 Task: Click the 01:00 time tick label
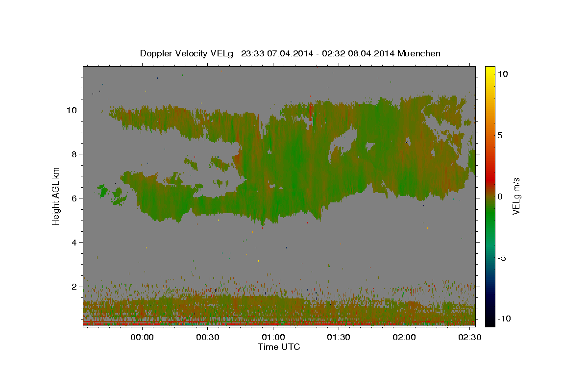273,338
